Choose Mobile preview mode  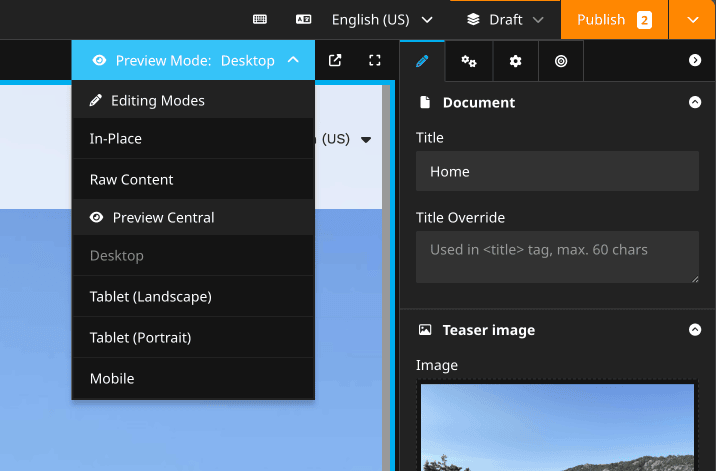tap(193, 378)
